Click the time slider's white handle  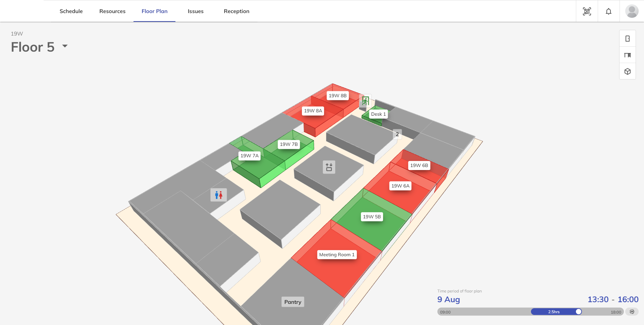578,312
